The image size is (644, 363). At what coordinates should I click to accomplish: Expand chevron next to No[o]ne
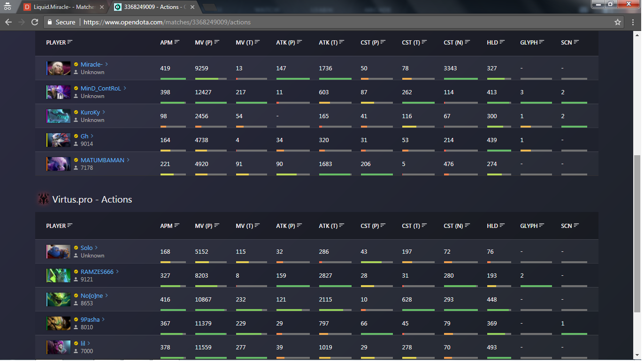tap(107, 295)
